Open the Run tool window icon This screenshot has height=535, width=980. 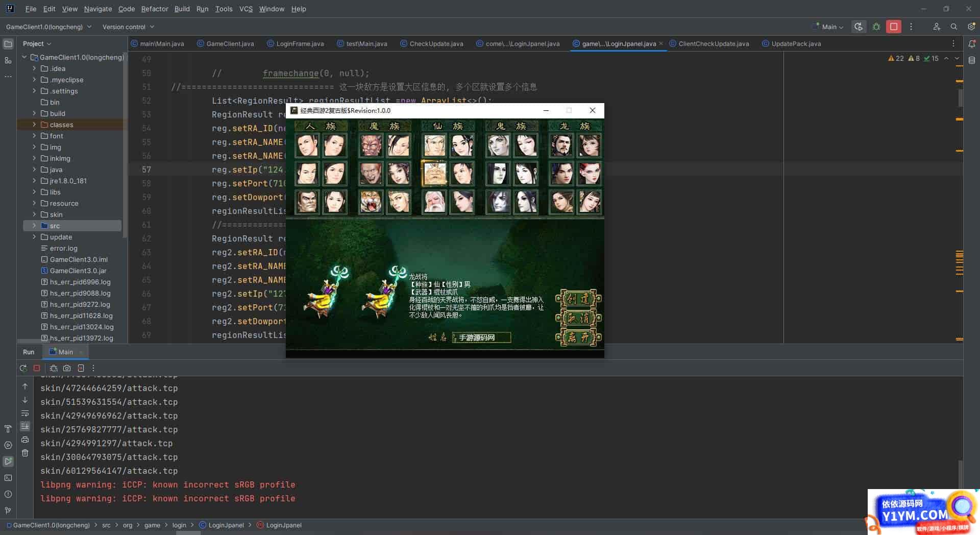pos(8,461)
